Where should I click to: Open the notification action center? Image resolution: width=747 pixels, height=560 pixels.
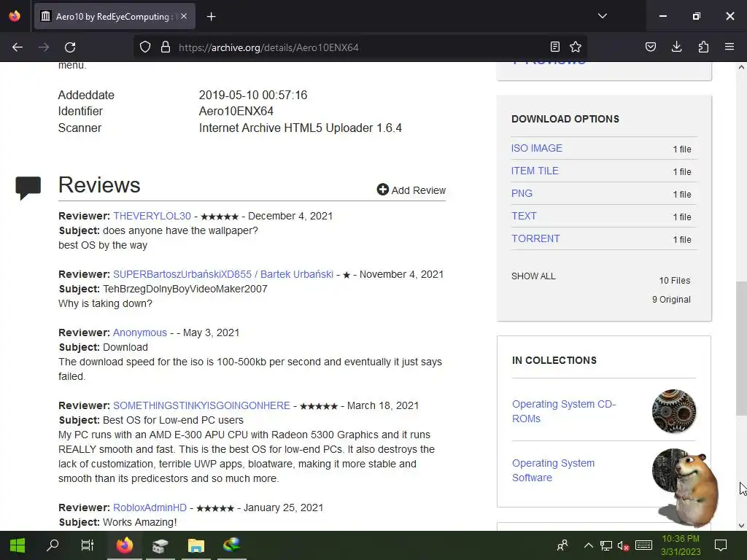[721, 545]
